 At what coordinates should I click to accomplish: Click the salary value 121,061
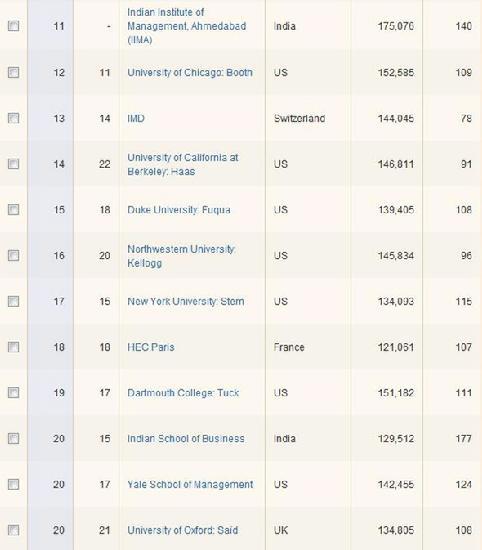pyautogui.click(x=396, y=347)
